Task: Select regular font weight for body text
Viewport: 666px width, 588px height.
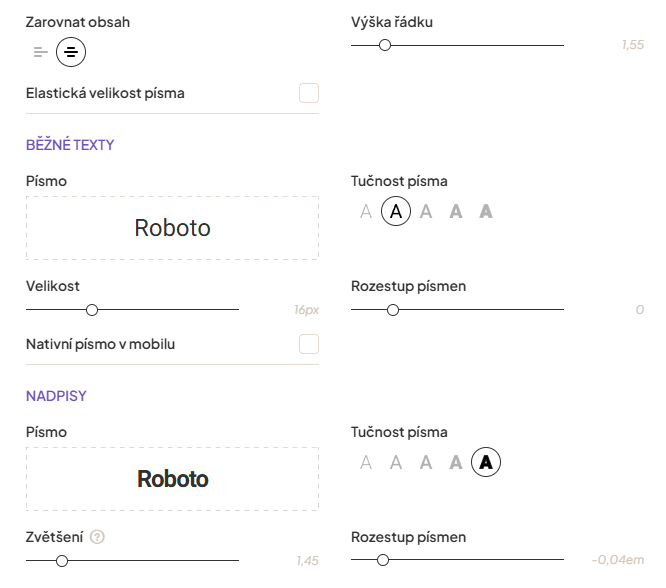Action: pyautogui.click(x=396, y=212)
